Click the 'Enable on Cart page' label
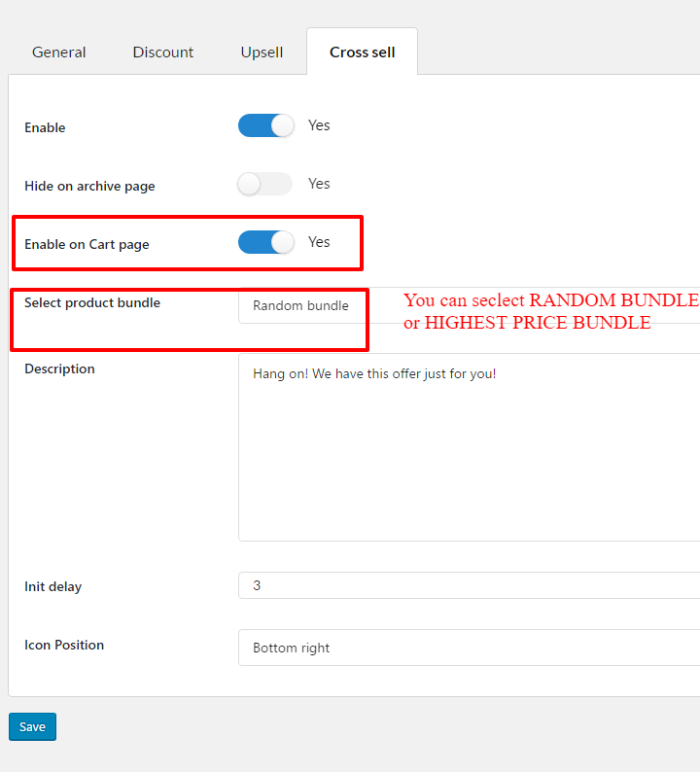Image resolution: width=700 pixels, height=772 pixels. 87,244
